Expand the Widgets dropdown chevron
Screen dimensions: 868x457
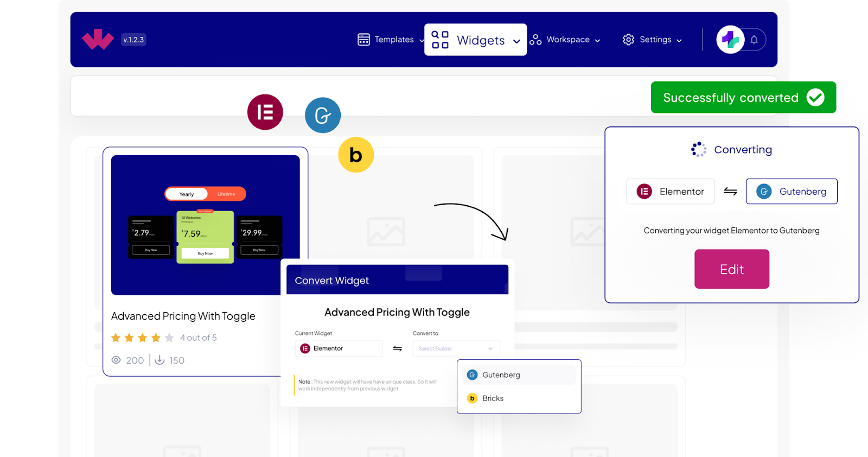point(516,41)
